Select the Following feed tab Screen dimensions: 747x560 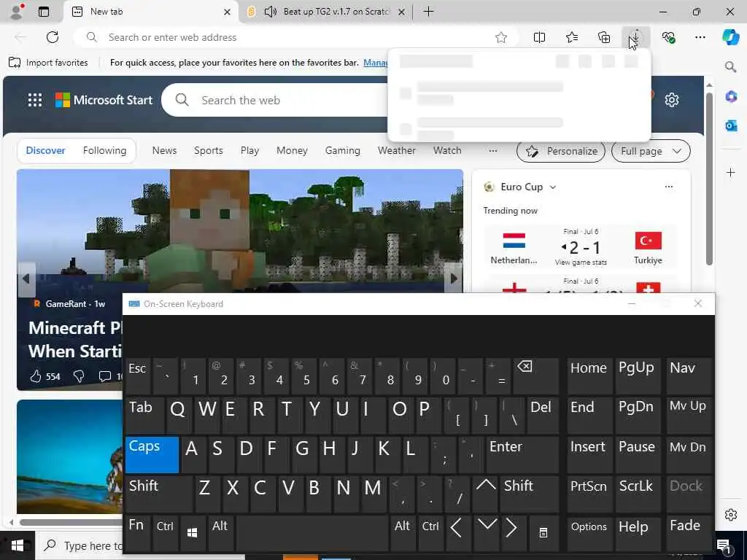[x=104, y=150]
